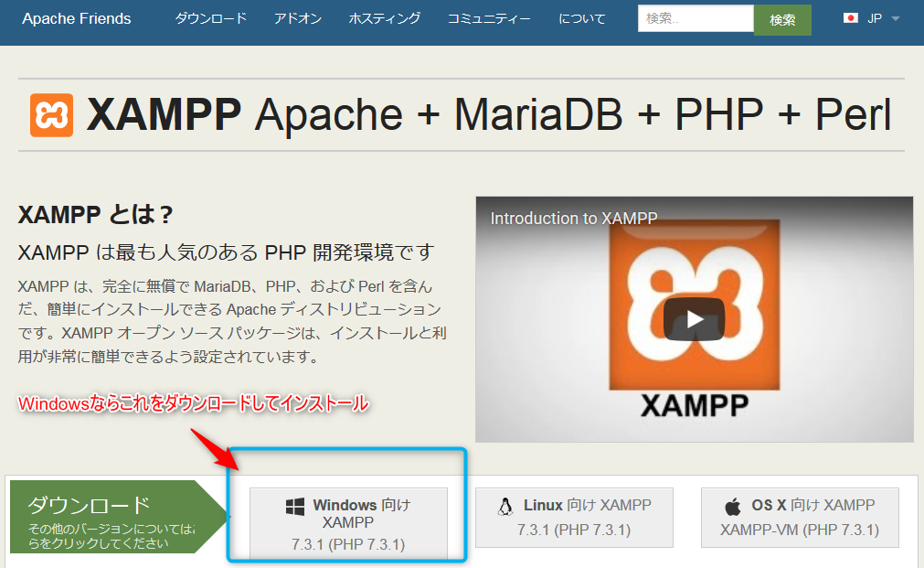Click the Introduction to XAMPP video title

point(573,219)
